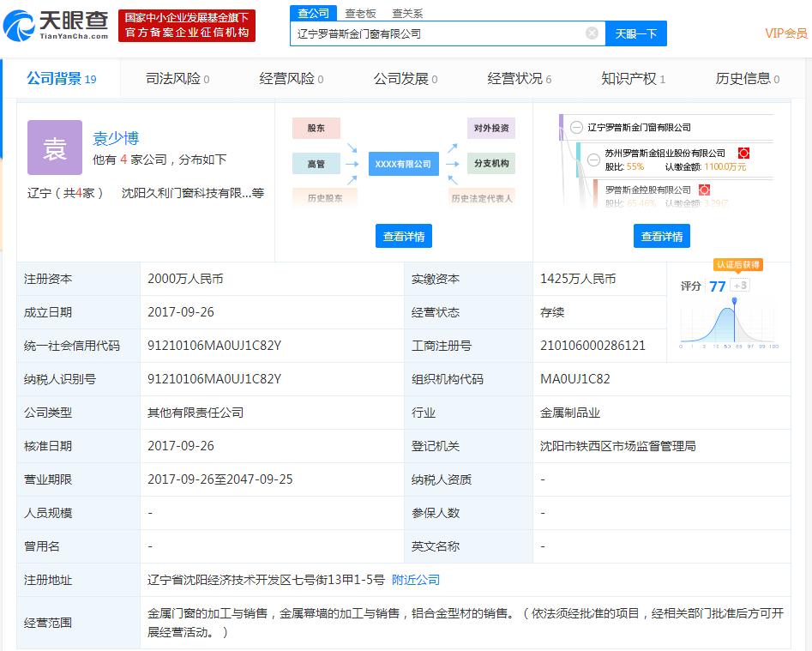Click the +3 score bonus badge
812x651 pixels.
pyautogui.click(x=740, y=286)
